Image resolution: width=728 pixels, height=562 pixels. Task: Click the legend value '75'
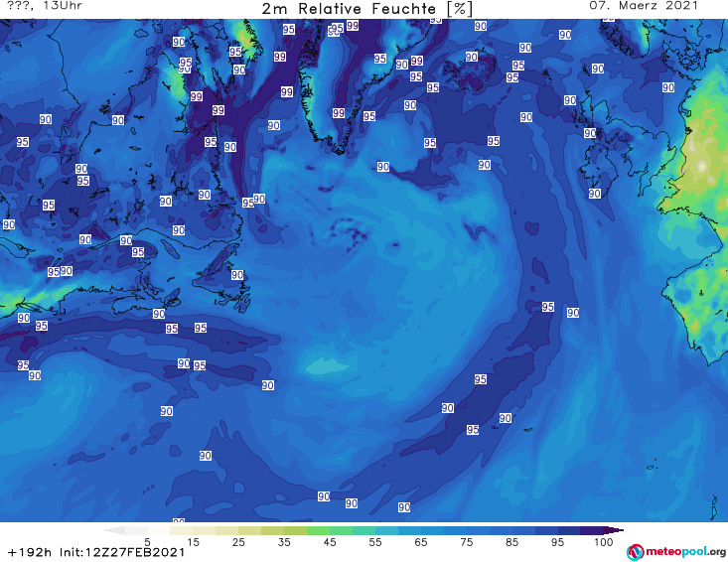click(x=466, y=542)
